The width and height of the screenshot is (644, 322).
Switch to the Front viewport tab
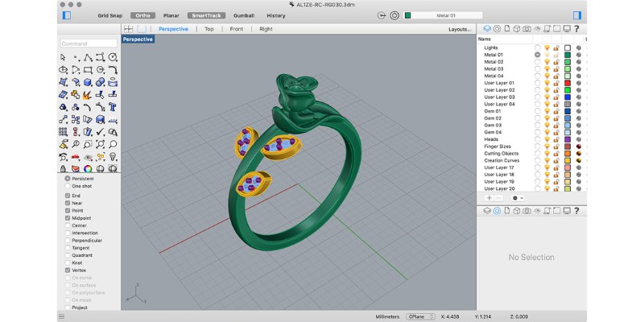[236, 29]
